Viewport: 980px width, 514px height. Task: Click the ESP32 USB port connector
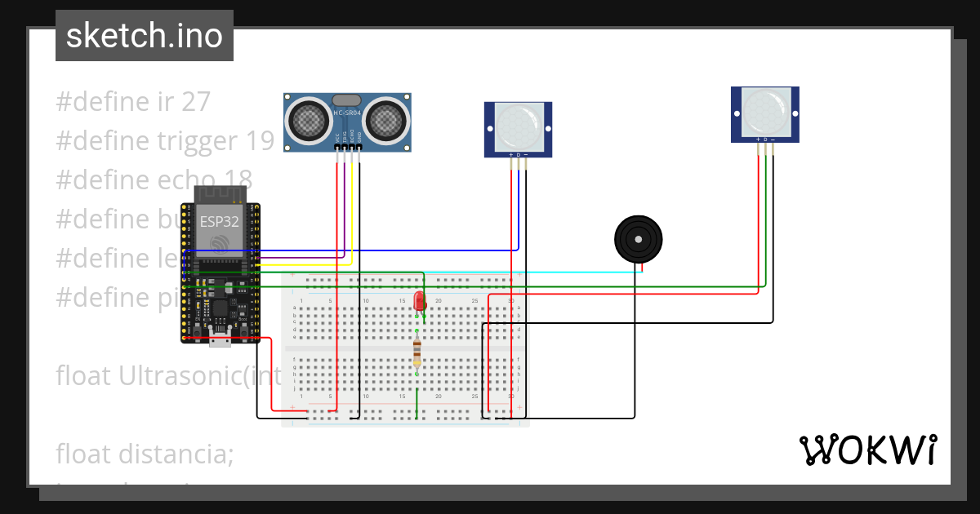(220, 340)
